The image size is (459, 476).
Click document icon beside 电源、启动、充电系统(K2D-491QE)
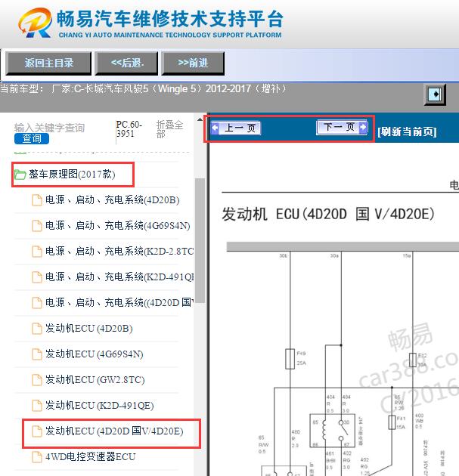click(x=37, y=277)
